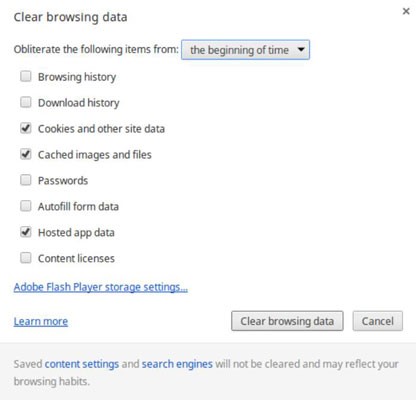The image size is (416, 400).
Task: Check the Browsing history checkbox
Action: (26, 76)
